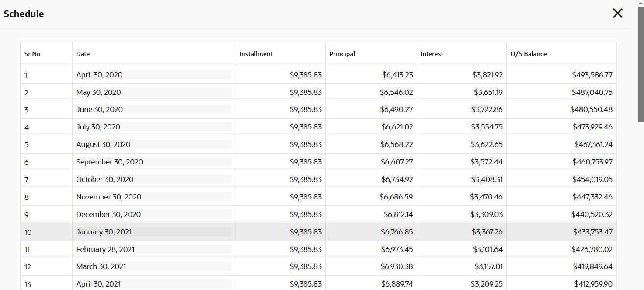Select row 10 by its serial number

(28, 232)
